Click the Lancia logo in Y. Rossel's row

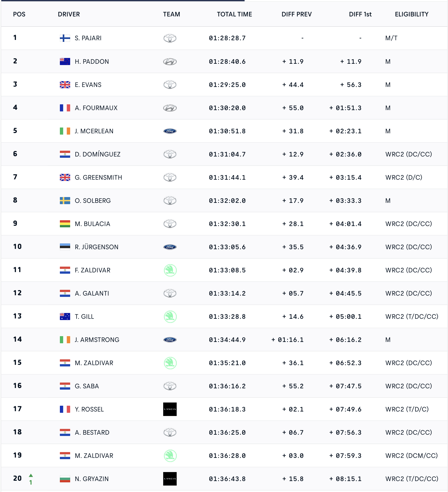coord(170,409)
